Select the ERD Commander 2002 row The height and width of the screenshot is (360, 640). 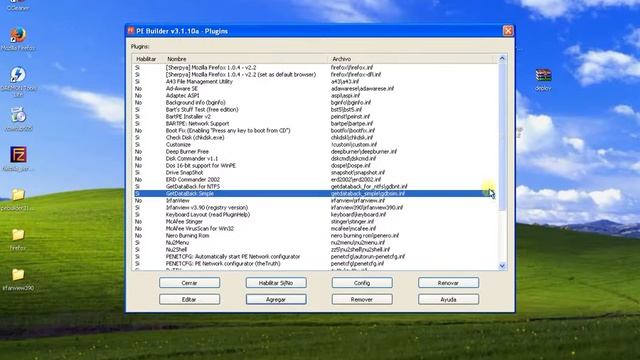click(316, 180)
